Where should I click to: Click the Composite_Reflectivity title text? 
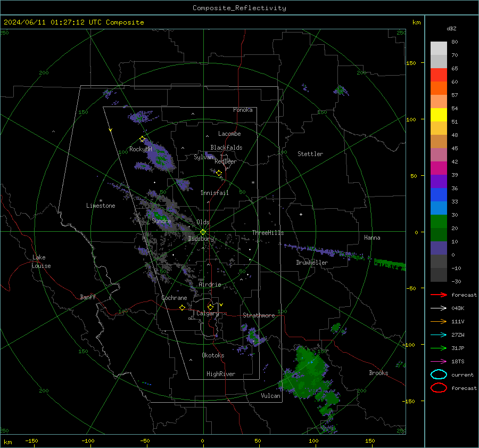pyautogui.click(x=240, y=8)
